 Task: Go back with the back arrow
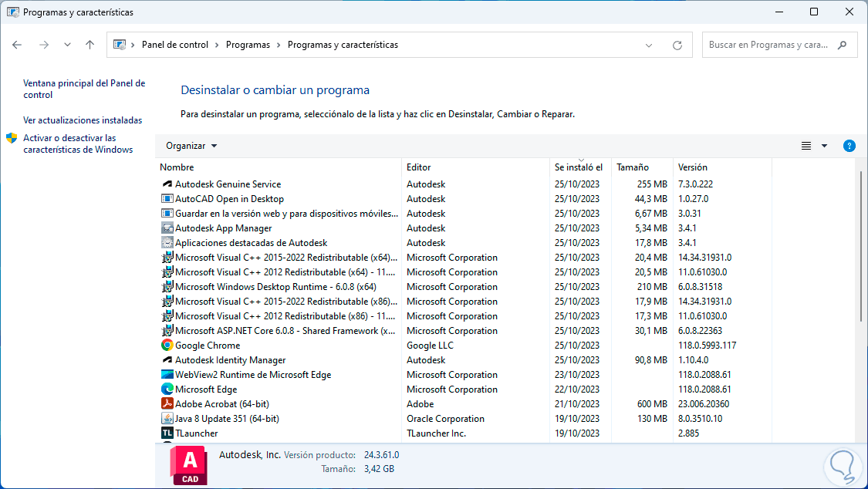pos(17,45)
